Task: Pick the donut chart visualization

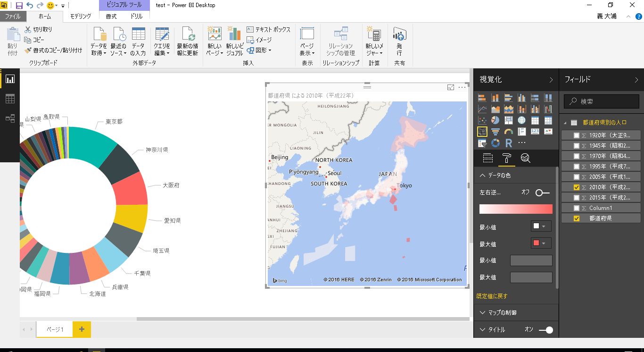Action: [495, 143]
